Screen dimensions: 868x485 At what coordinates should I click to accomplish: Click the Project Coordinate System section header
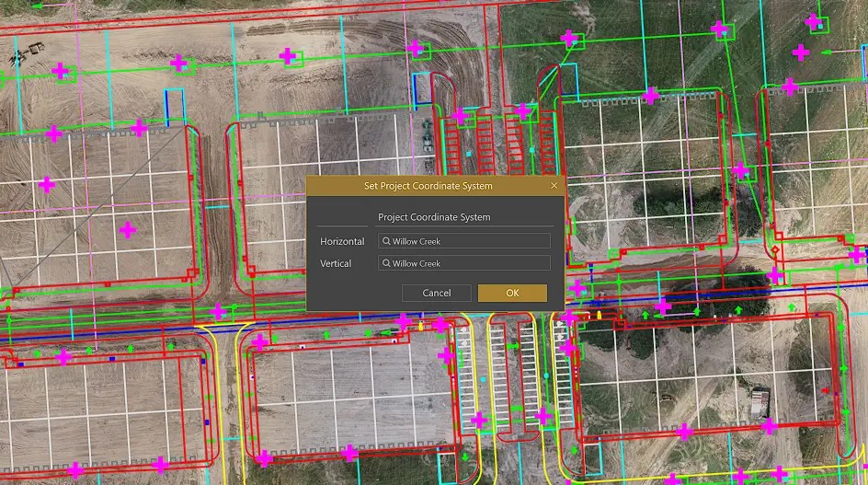[x=434, y=217]
